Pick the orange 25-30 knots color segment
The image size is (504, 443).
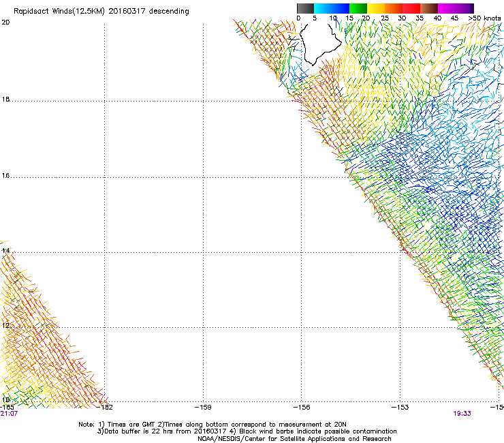tap(394, 8)
